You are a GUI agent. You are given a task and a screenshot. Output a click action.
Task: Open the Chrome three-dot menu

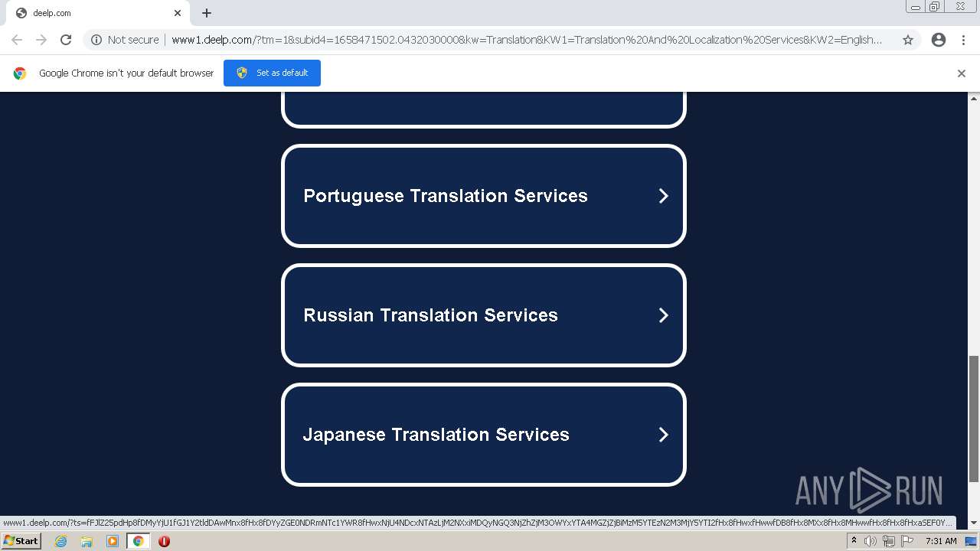click(x=963, y=40)
